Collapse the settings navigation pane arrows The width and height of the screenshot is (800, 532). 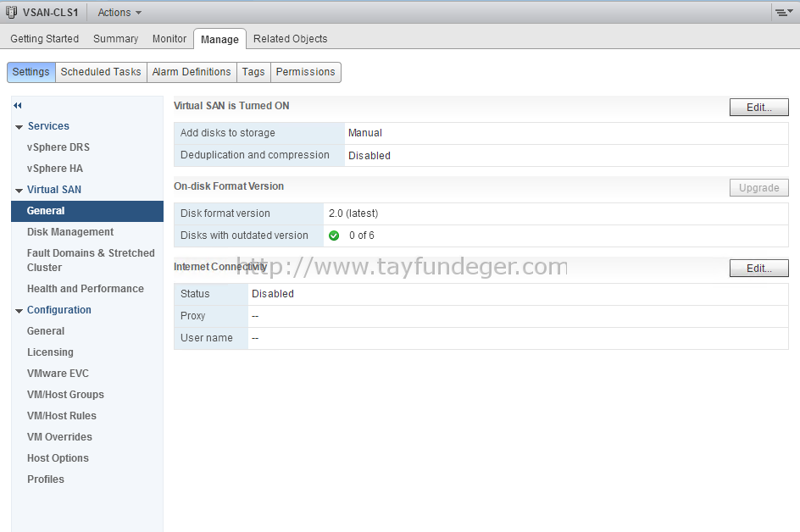tap(18, 106)
